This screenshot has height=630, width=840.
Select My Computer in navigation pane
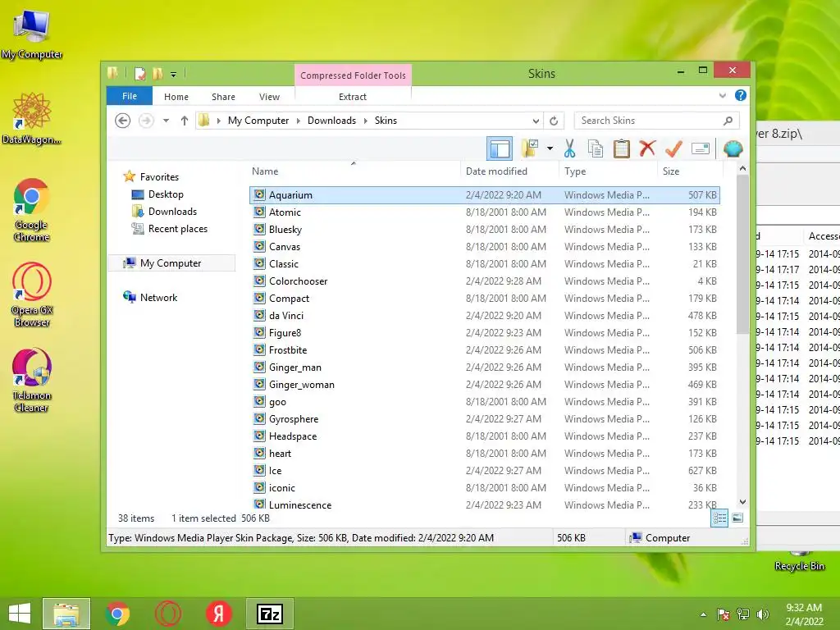[171, 263]
